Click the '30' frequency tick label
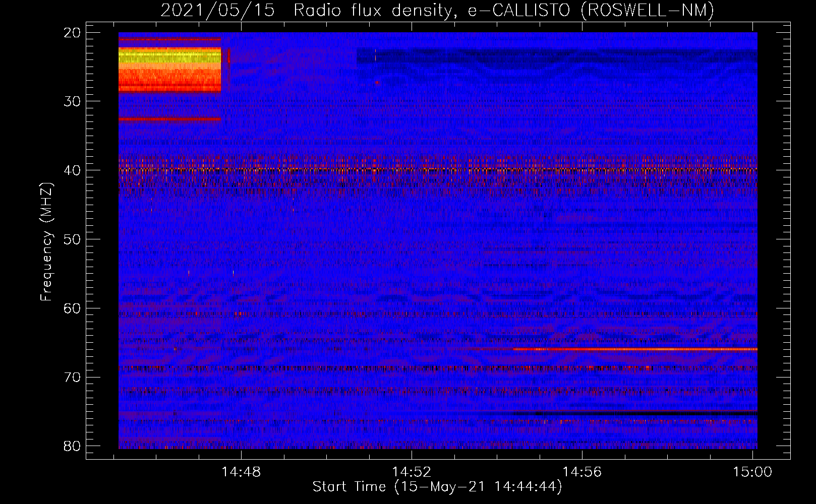The height and width of the screenshot is (504, 816). click(72, 101)
